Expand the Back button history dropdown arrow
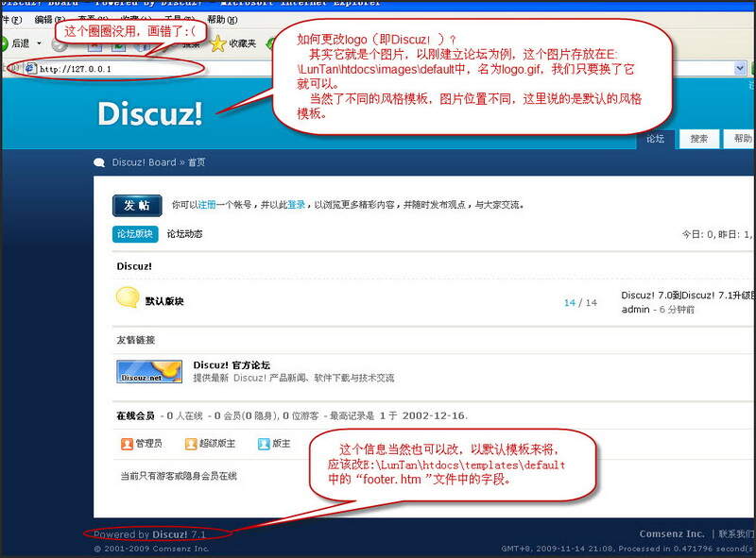The height and width of the screenshot is (558, 756). [39, 43]
